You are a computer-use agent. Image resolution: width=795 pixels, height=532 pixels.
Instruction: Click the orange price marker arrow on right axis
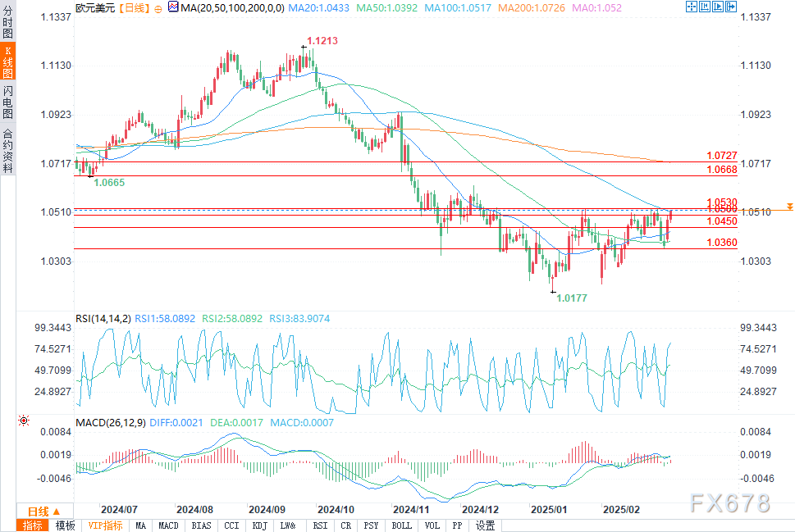pyautogui.click(x=790, y=207)
